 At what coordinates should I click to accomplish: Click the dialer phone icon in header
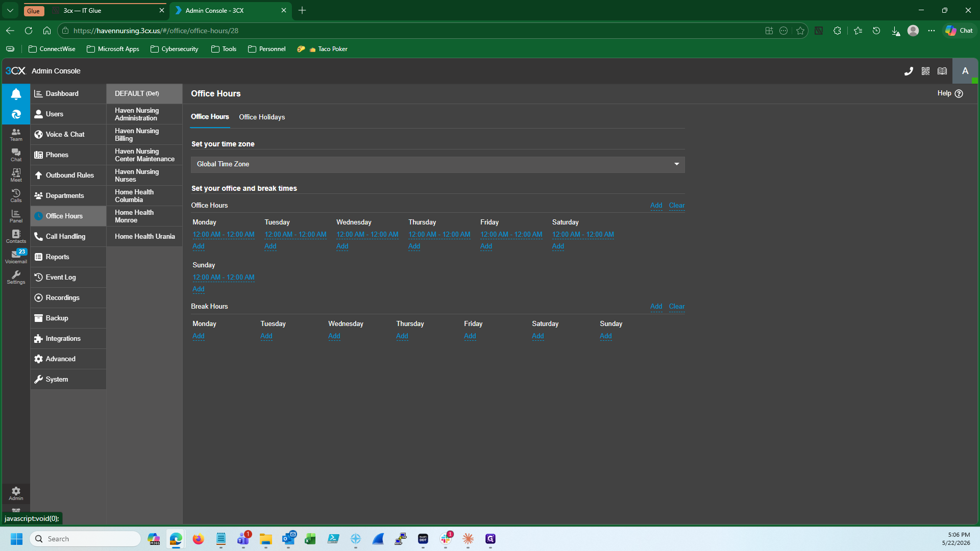pyautogui.click(x=909, y=71)
